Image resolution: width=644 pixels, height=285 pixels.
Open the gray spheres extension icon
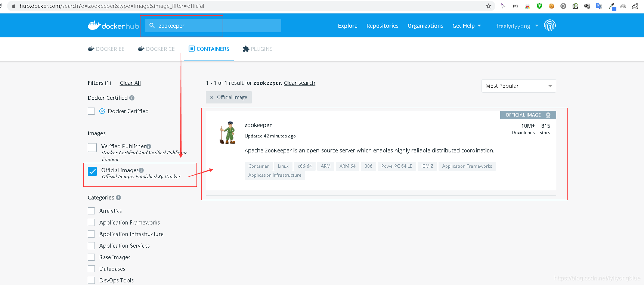(587, 6)
